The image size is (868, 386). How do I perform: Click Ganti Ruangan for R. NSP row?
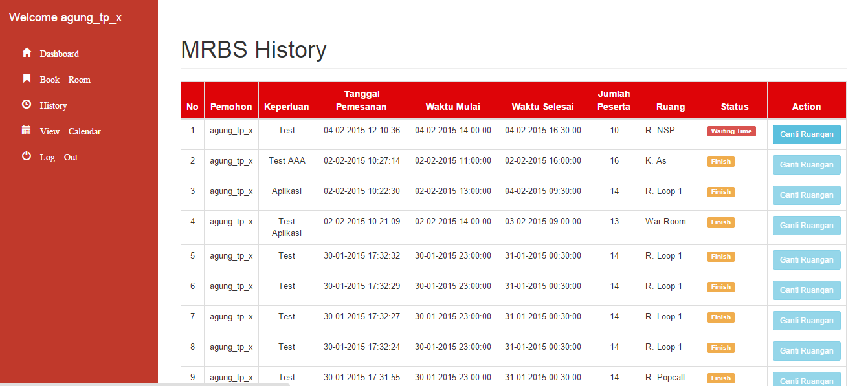(807, 134)
